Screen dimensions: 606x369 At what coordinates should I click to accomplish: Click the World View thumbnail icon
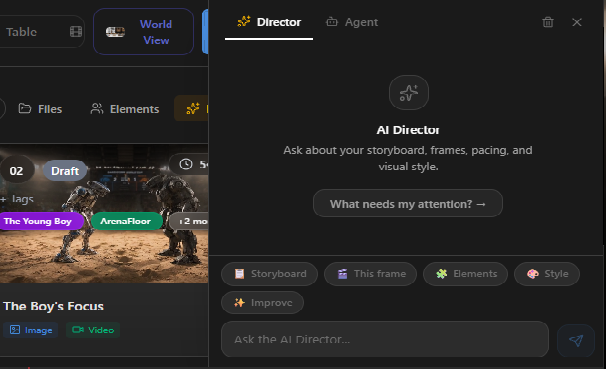(116, 32)
